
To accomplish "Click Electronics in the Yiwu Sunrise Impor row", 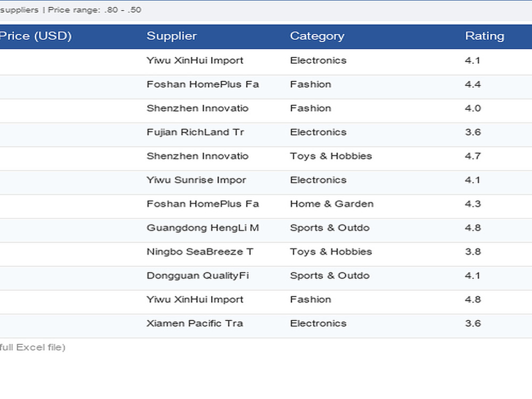I will (x=318, y=180).
